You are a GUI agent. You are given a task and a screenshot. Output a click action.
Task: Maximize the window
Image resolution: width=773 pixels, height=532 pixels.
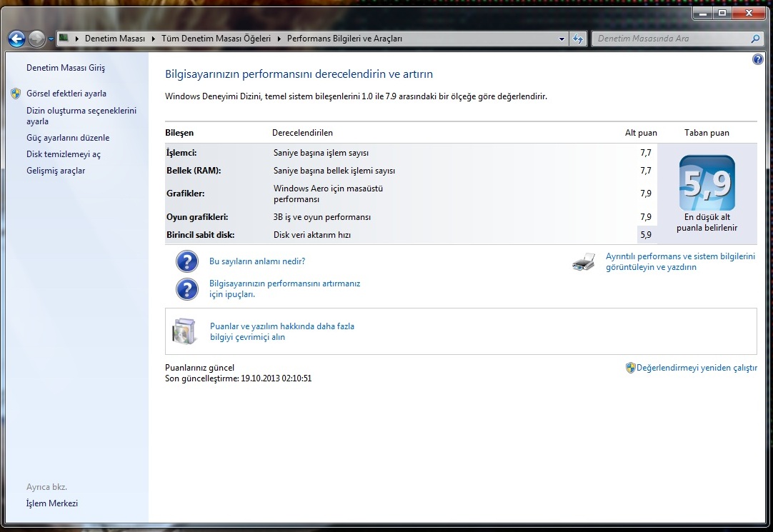(722, 13)
